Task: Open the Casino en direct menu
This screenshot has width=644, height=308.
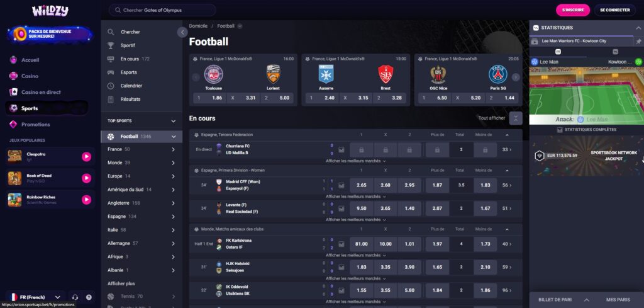Action: (41, 92)
